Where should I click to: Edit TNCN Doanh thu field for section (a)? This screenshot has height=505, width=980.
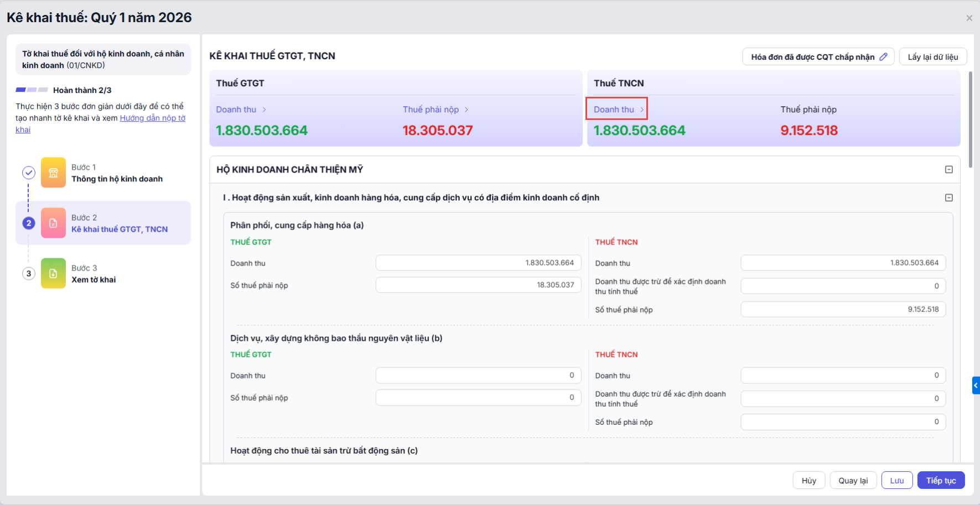click(843, 263)
